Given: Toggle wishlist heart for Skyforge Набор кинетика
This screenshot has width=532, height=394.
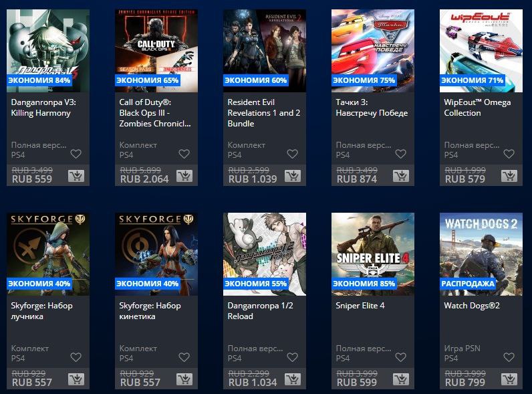Looking at the screenshot, I should (184, 357).
